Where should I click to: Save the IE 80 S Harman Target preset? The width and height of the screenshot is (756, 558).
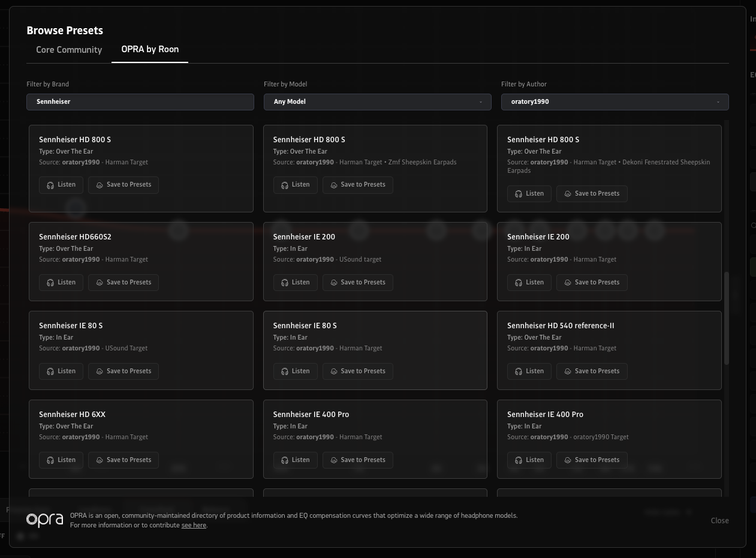pyautogui.click(x=357, y=371)
